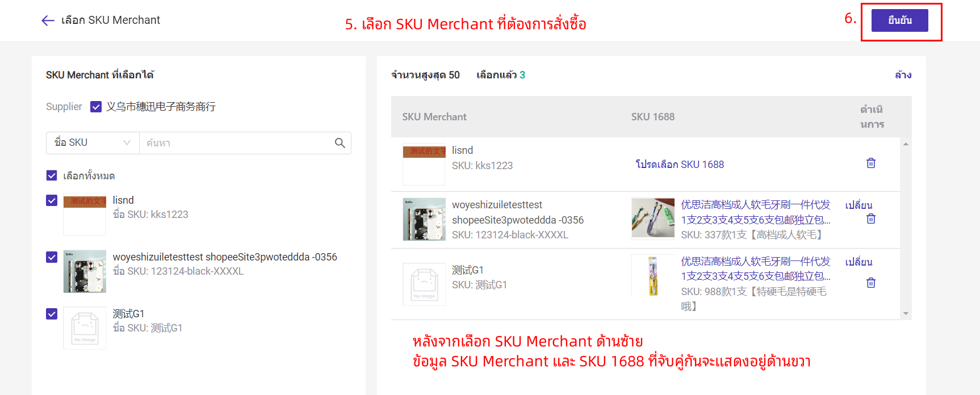Uncheck the lisnd SKU checkbox

coord(52,200)
